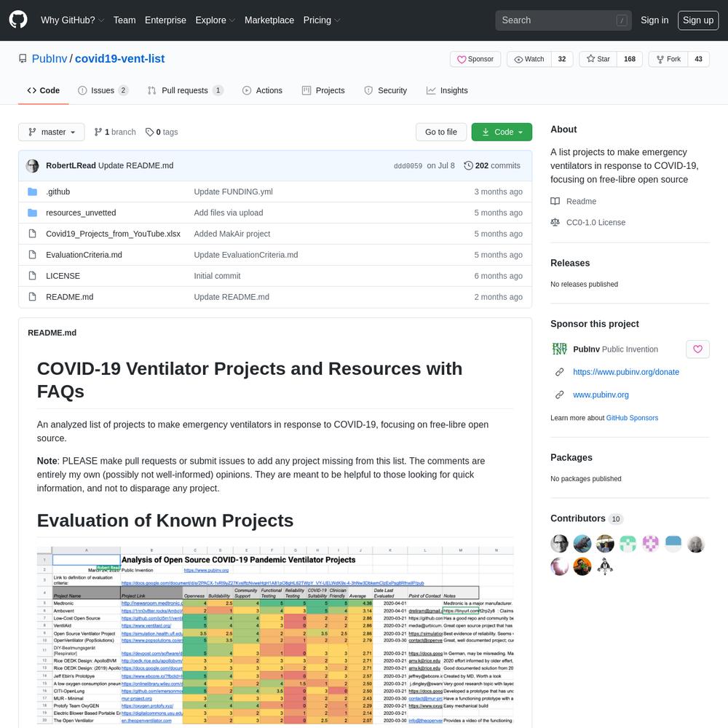This screenshot has height=728, width=728.
Task: Click the pink pixel contributor avatar
Action: pyautogui.click(x=650, y=544)
